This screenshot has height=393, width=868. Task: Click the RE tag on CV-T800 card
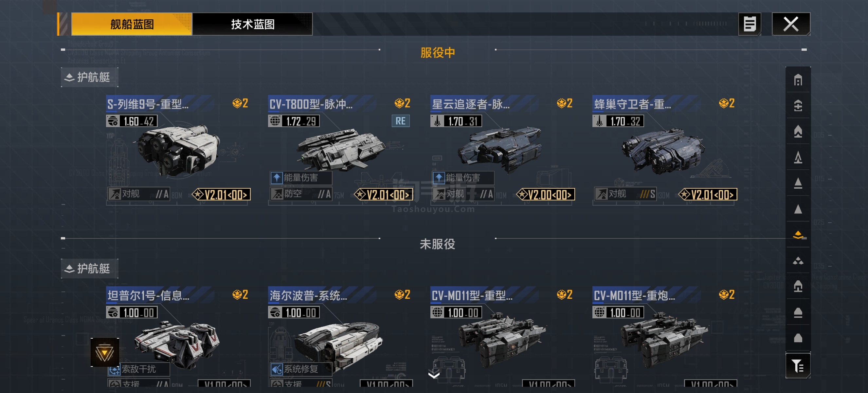[400, 121]
